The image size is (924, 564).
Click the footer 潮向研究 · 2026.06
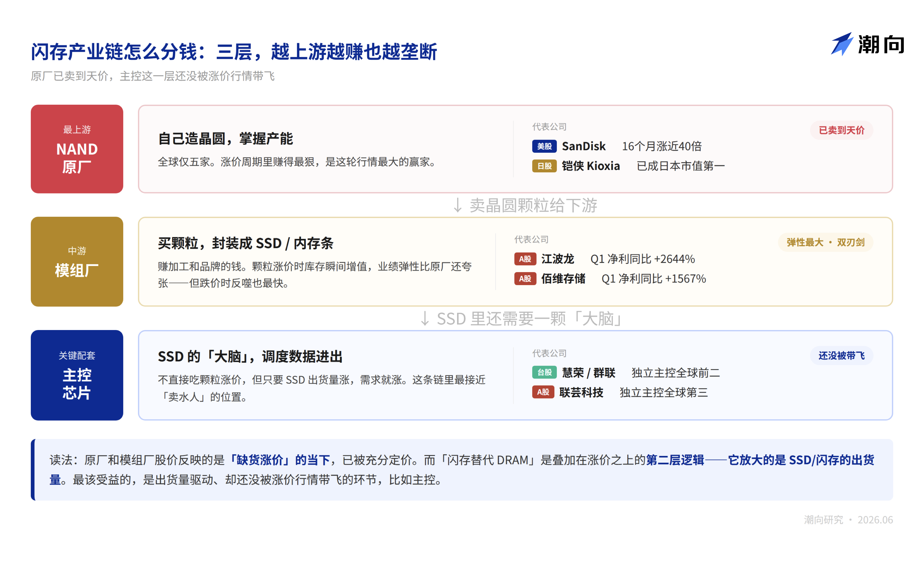tap(848, 520)
